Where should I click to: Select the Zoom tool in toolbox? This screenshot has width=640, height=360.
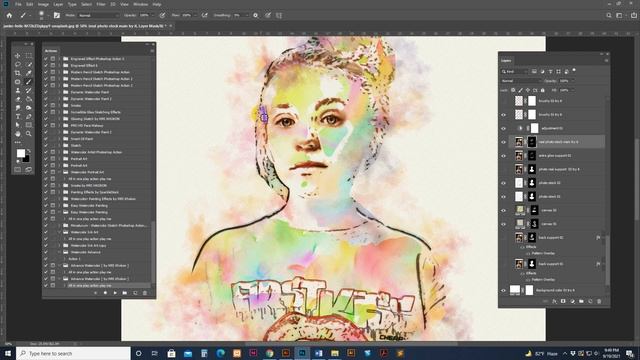29,133
